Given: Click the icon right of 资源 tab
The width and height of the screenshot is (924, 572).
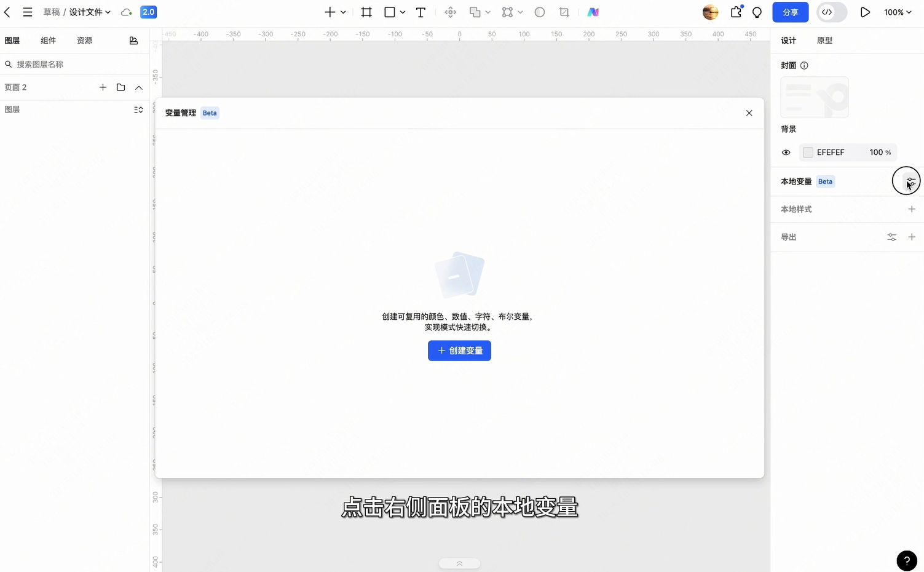Looking at the screenshot, I should [133, 41].
